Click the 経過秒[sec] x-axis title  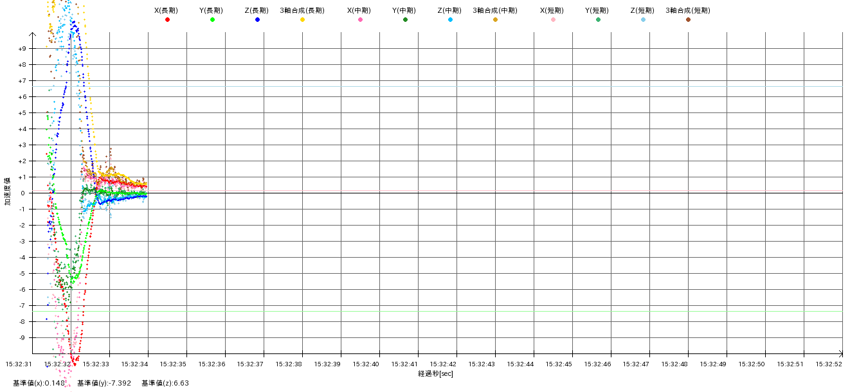tap(435, 373)
